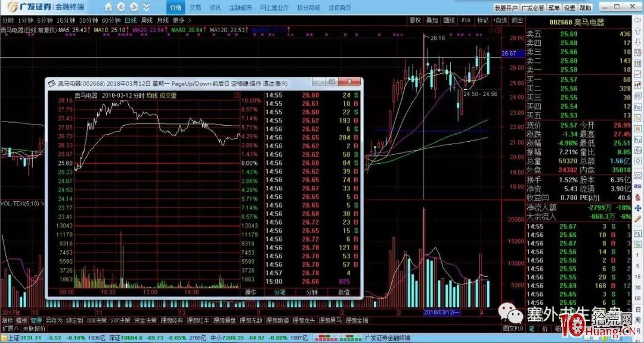Expand the 扩展∧ panel

pos(10,329)
